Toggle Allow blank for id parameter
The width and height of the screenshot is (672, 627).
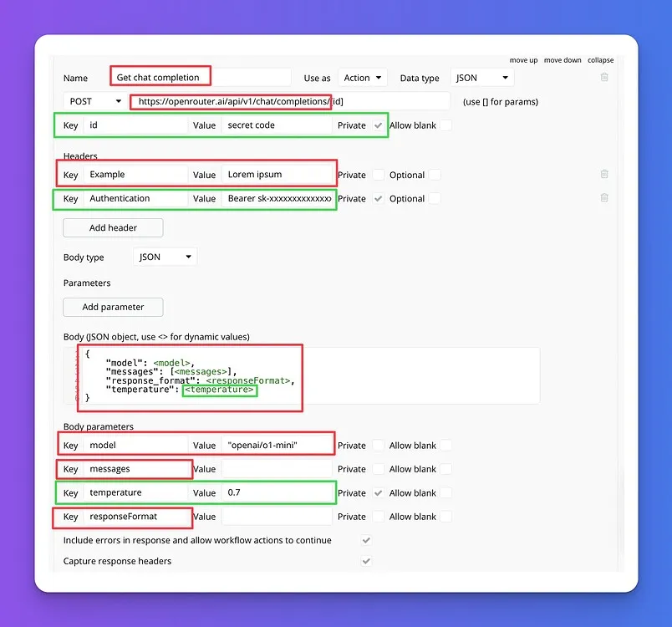coord(445,125)
